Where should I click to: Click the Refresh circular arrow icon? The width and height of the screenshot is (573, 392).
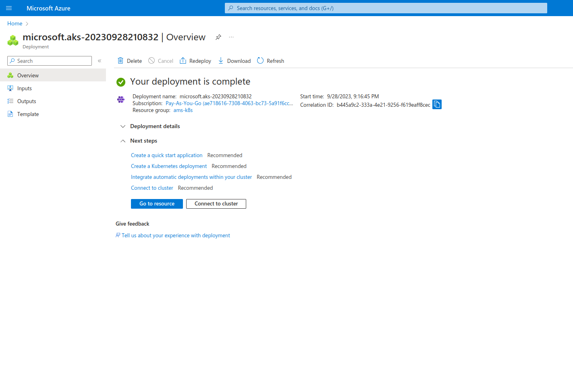coord(260,60)
